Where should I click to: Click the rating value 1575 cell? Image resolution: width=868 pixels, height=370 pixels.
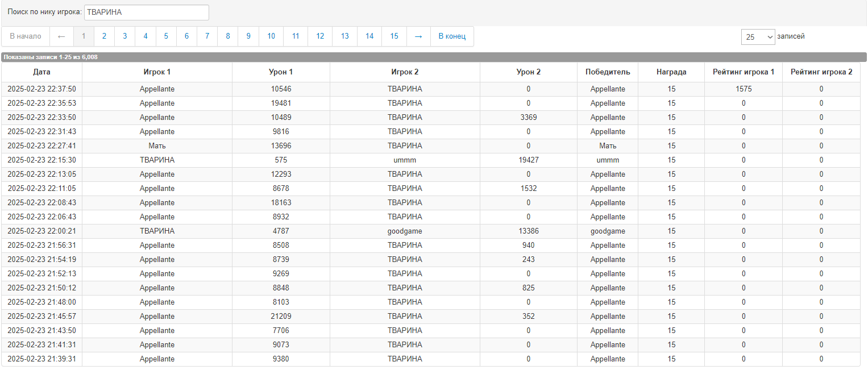(743, 89)
